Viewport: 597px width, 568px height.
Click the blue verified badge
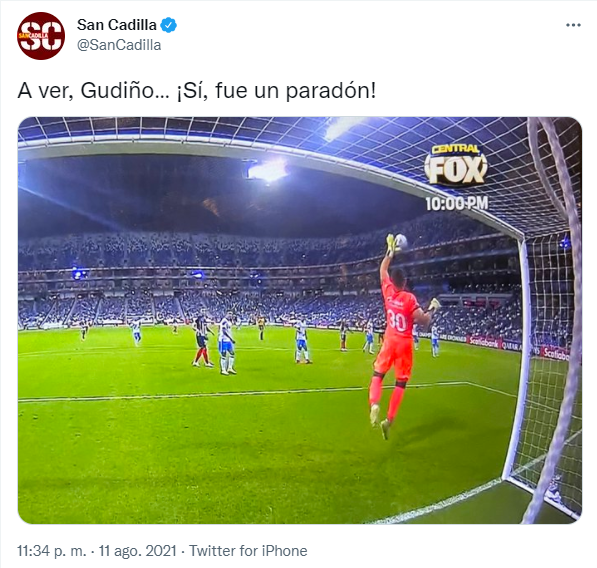click(168, 25)
